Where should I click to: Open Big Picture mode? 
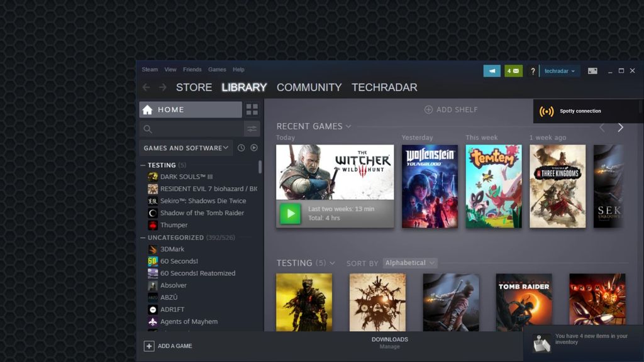(x=592, y=70)
